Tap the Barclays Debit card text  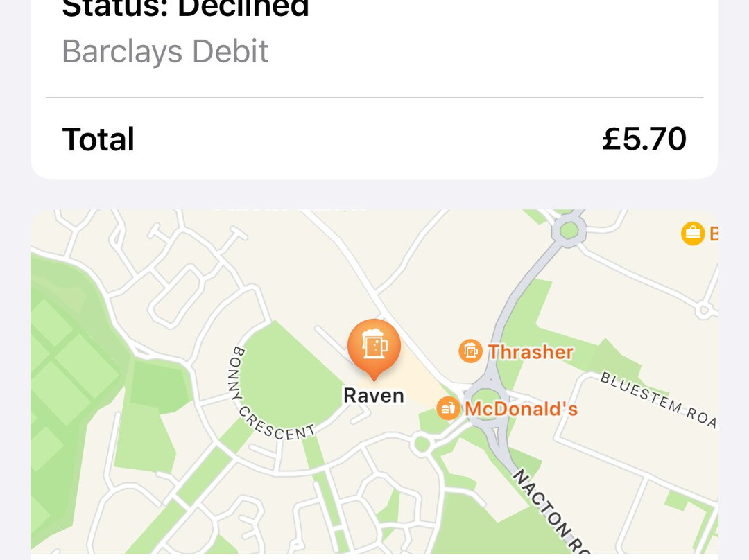coord(165,52)
